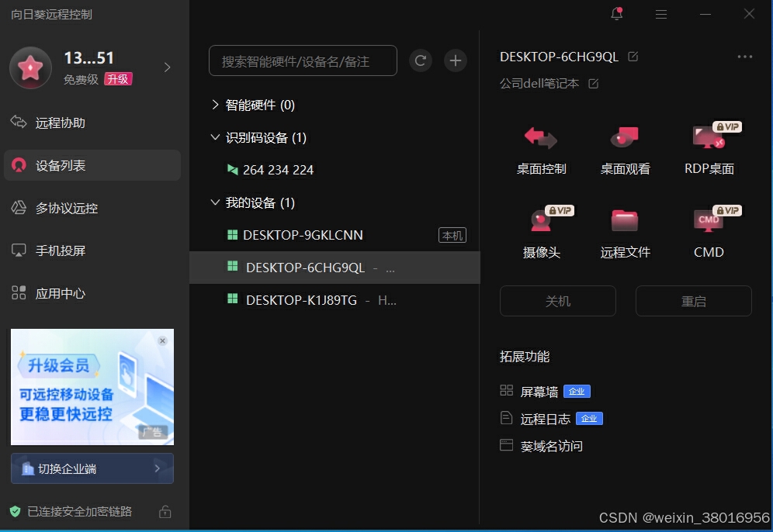Image resolution: width=773 pixels, height=532 pixels.
Task: Add a new device with plus button
Action: [x=456, y=60]
